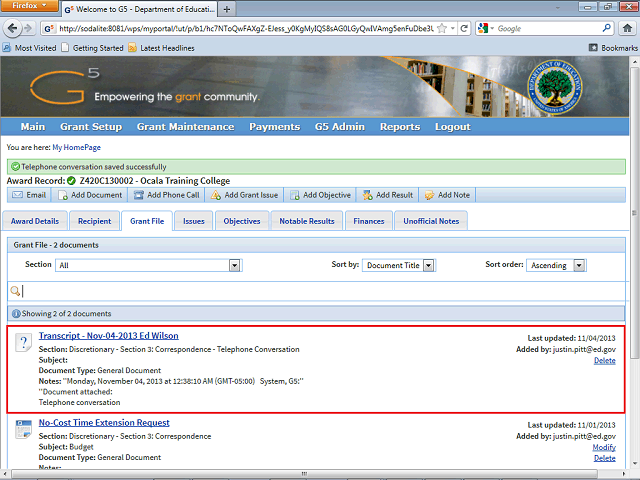Click Main in the navigation bar
Viewport: 640px width, 480px height.
pyautogui.click(x=33, y=127)
